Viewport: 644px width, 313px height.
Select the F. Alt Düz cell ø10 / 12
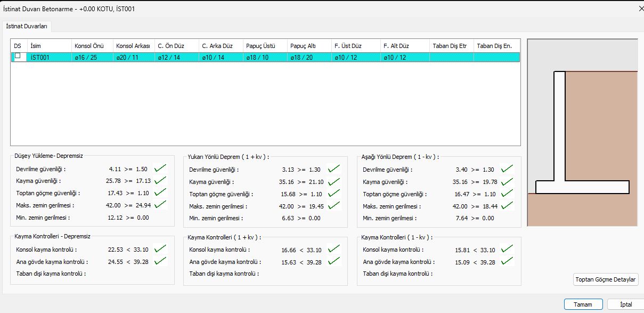[x=405, y=58]
